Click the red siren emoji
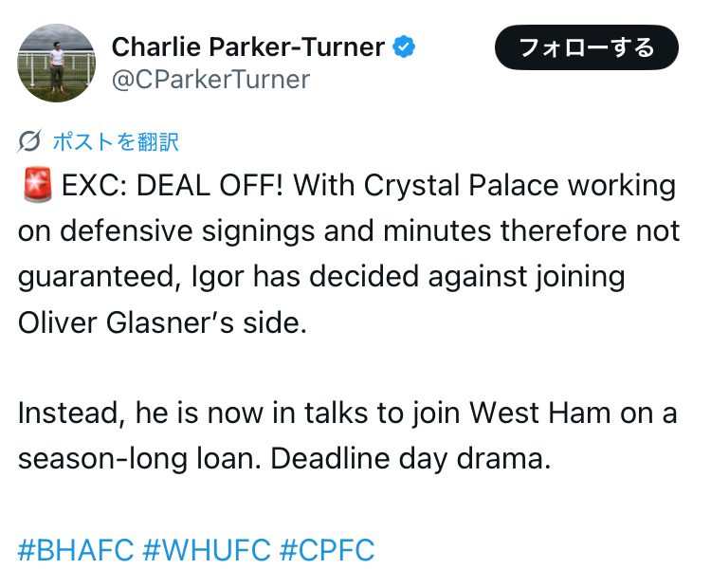 (x=37, y=185)
